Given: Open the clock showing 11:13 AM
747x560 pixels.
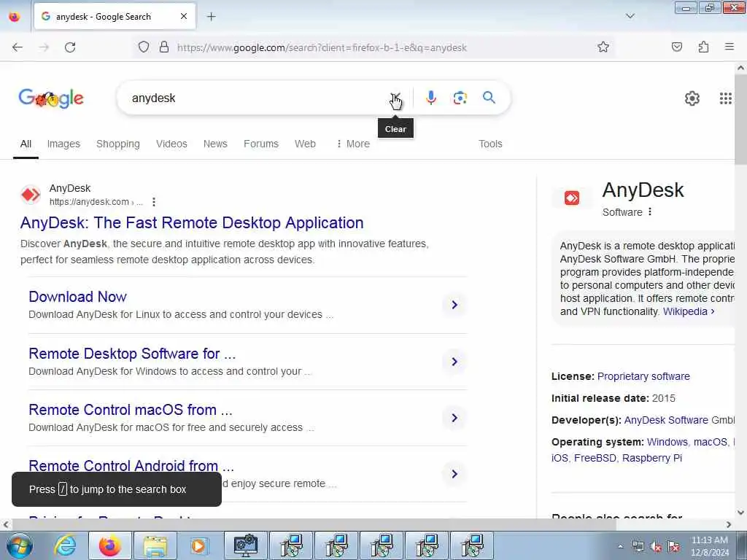Looking at the screenshot, I should pos(710,546).
